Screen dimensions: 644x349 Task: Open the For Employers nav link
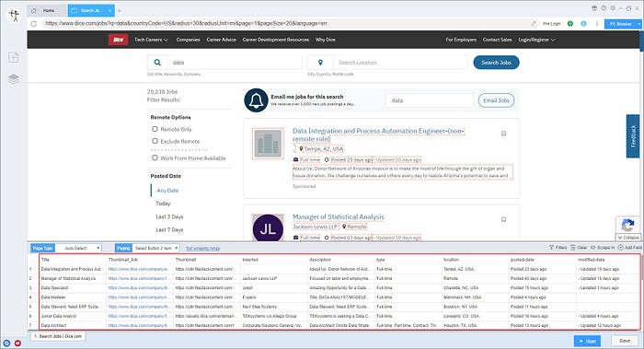tap(461, 40)
